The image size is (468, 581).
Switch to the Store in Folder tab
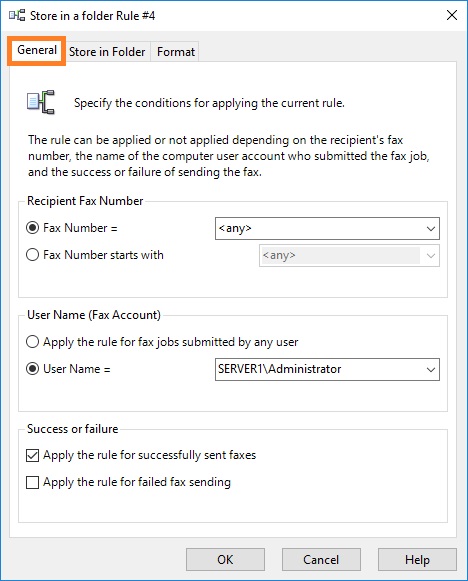(x=107, y=52)
